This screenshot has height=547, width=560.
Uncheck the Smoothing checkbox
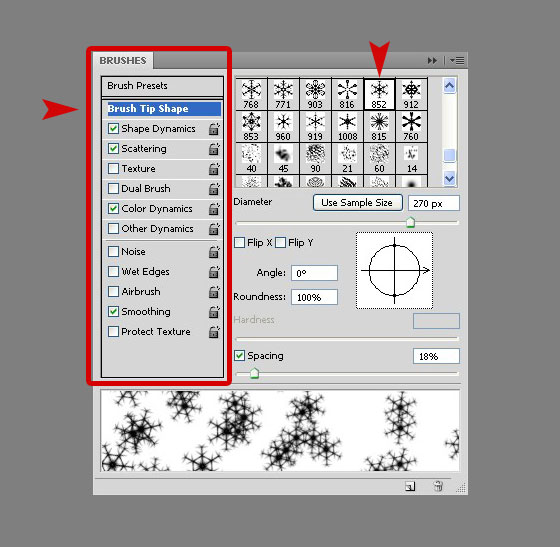[x=113, y=312]
